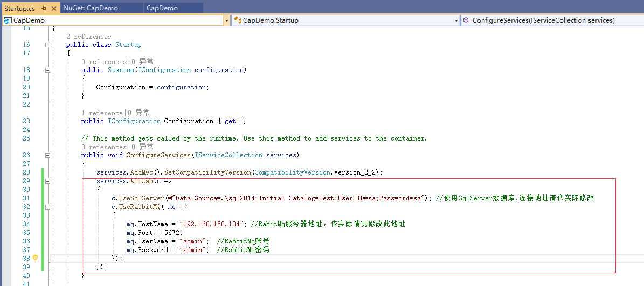Click the UseSqlServer method call
644x286 pixels.
142,198
